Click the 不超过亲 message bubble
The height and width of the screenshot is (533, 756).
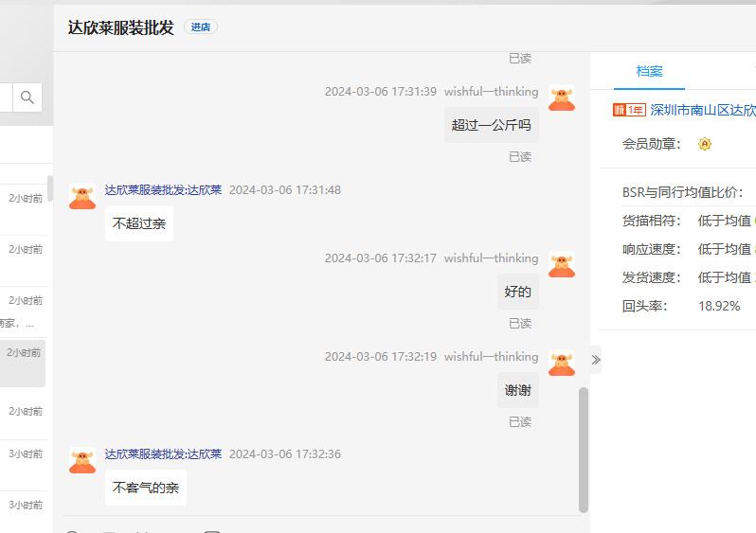pyautogui.click(x=138, y=224)
